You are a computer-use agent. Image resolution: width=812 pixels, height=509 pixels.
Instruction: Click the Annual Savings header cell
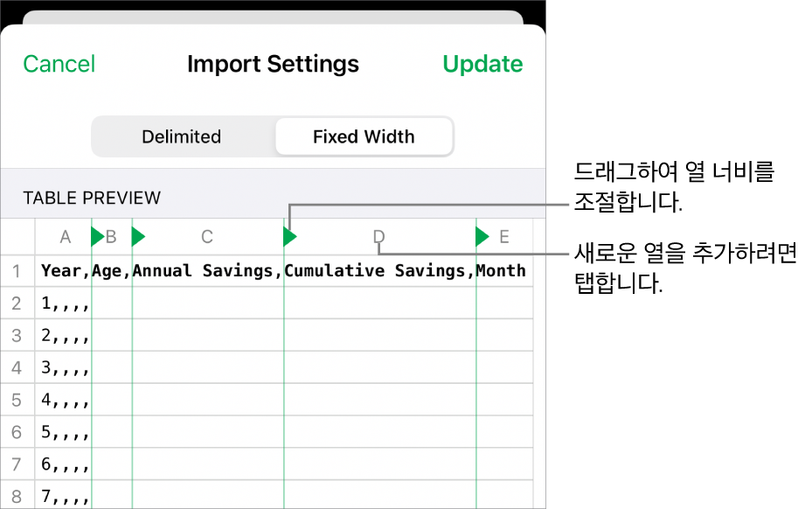click(207, 271)
